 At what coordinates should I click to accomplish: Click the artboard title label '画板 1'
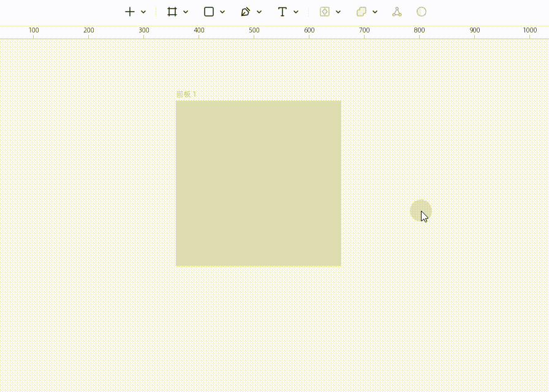(186, 94)
